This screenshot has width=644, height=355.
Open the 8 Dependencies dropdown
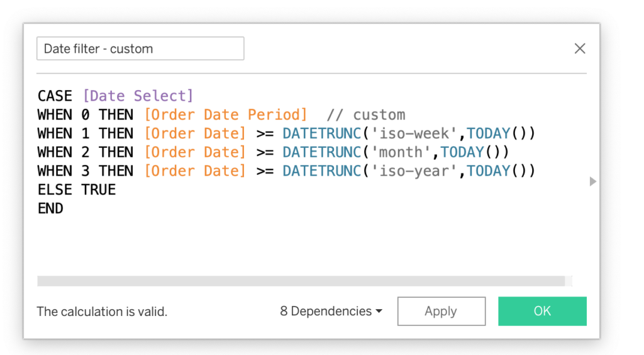(331, 312)
